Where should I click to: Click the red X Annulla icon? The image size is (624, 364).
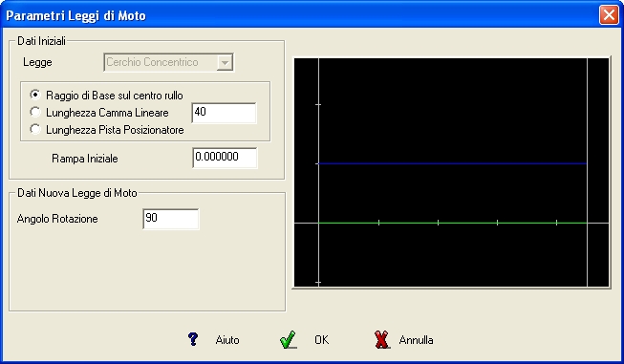pos(382,339)
